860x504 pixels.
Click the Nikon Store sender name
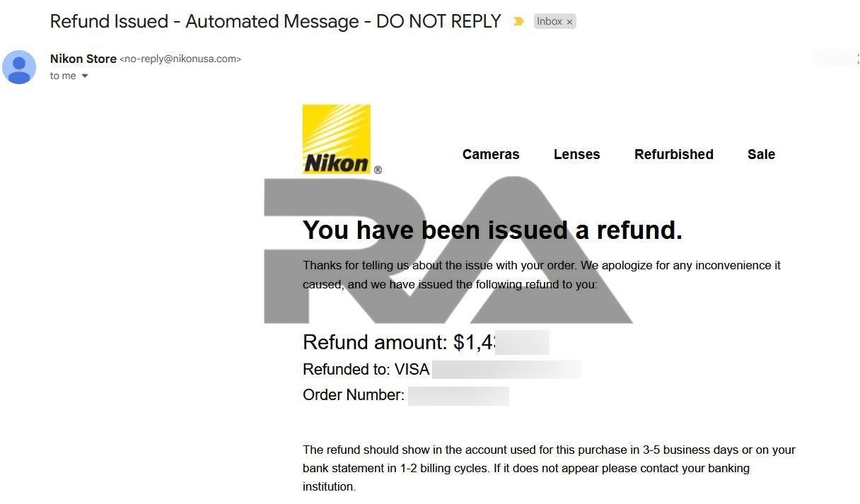pos(83,59)
